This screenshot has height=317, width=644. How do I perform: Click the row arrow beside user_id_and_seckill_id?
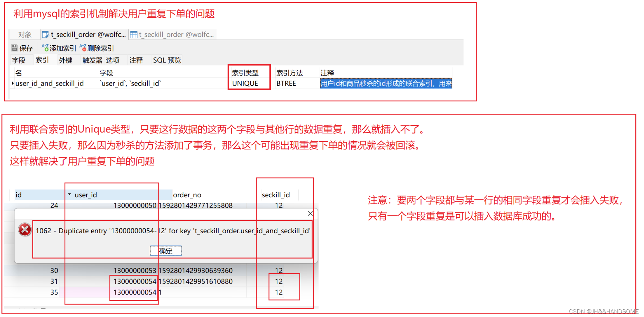coord(13,83)
